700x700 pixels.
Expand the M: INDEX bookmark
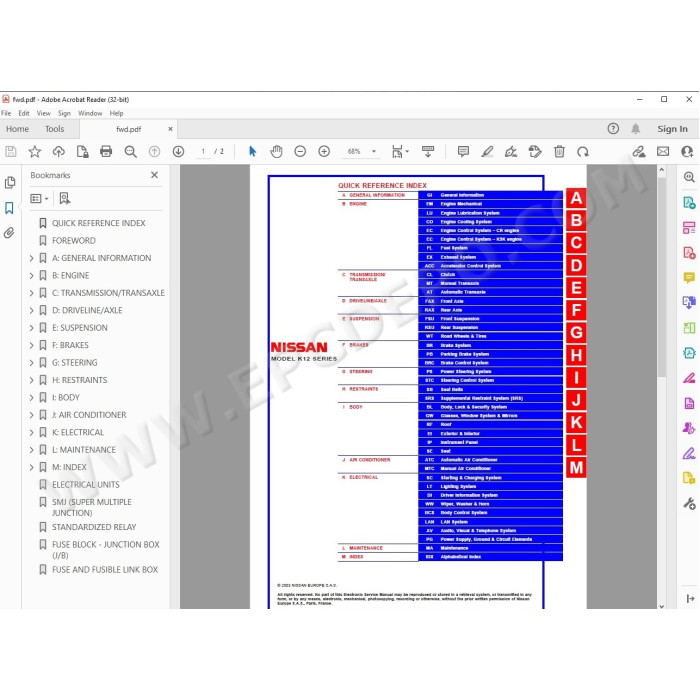pyautogui.click(x=31, y=467)
